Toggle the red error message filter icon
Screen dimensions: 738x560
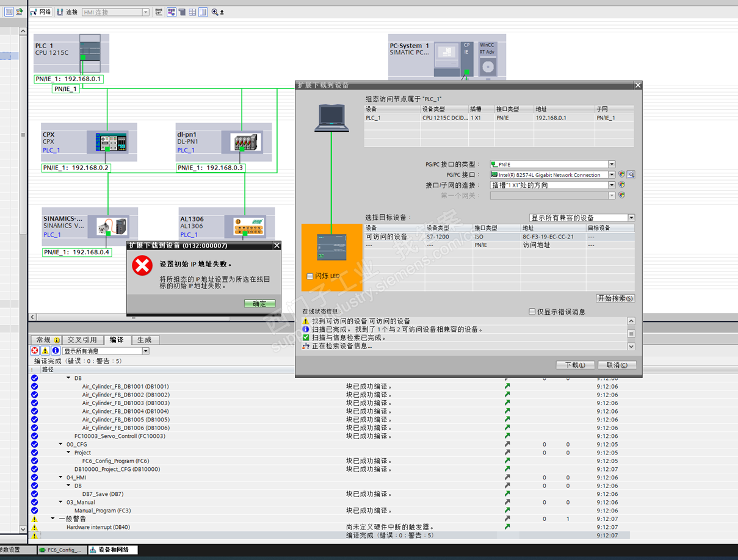click(35, 351)
